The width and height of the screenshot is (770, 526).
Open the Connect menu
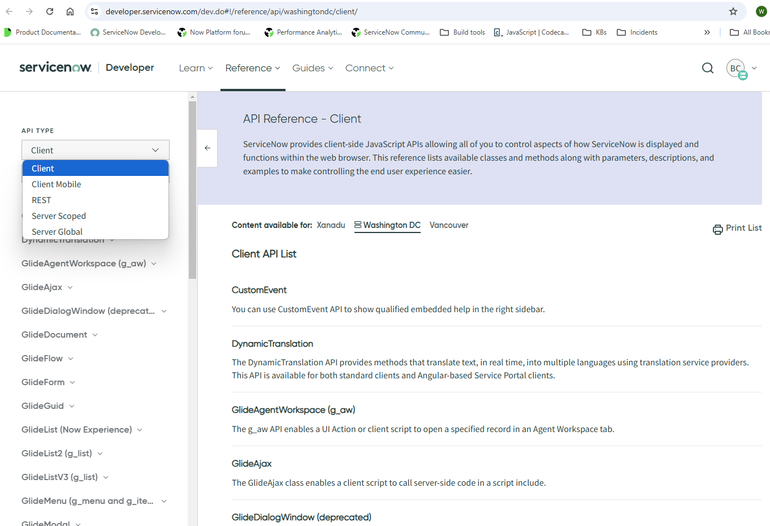[369, 68]
